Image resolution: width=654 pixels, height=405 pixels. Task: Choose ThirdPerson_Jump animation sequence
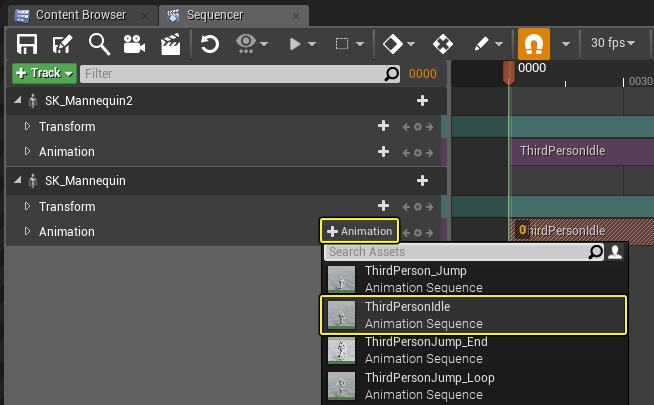(475, 279)
